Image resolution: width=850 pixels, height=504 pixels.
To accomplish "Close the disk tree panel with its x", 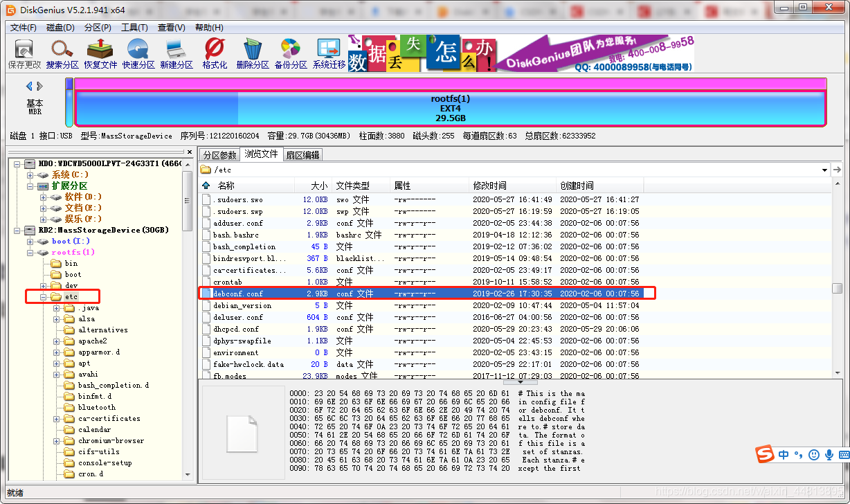I will click(x=190, y=152).
